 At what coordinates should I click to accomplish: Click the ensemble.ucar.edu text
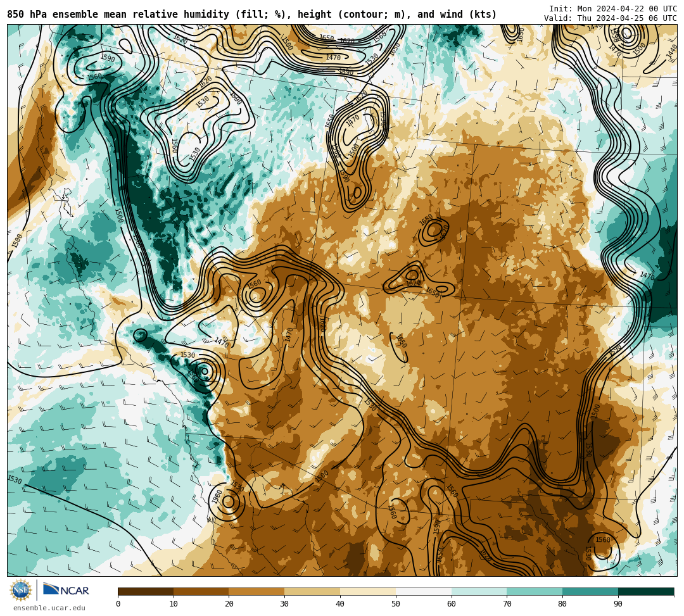49,608
